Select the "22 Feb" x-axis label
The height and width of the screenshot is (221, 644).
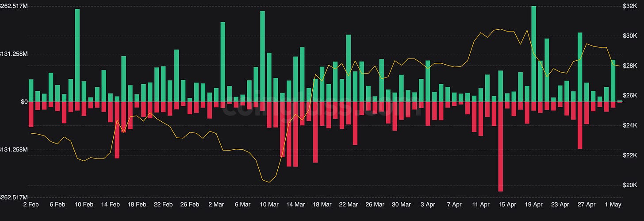click(x=163, y=205)
